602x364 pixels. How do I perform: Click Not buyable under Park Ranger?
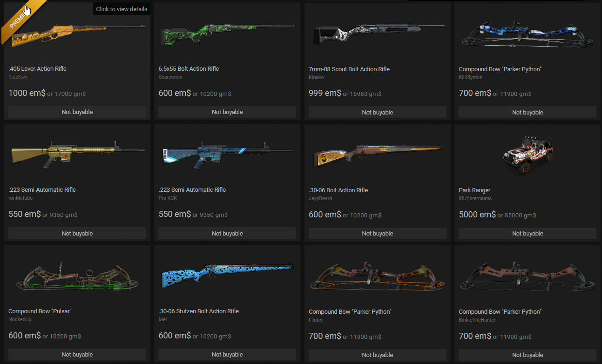point(528,233)
